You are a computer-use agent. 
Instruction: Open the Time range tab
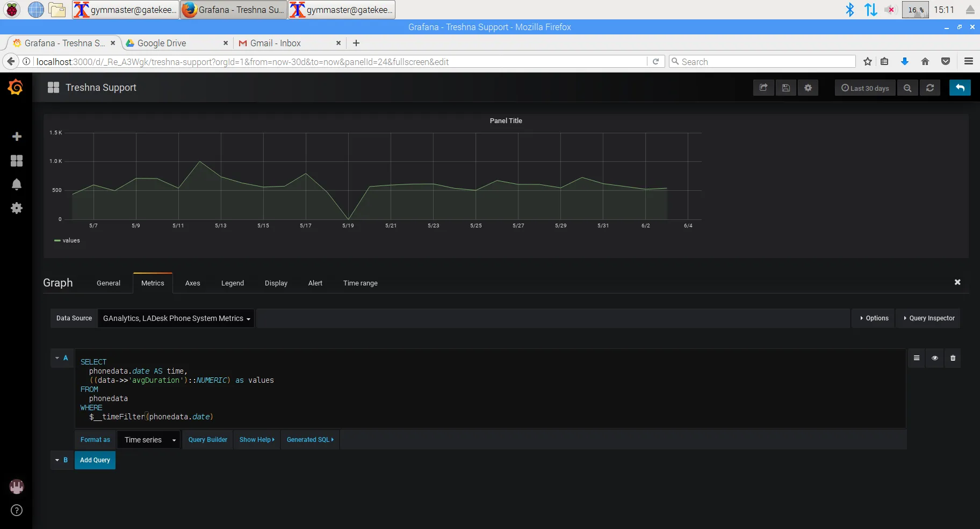pyautogui.click(x=361, y=283)
